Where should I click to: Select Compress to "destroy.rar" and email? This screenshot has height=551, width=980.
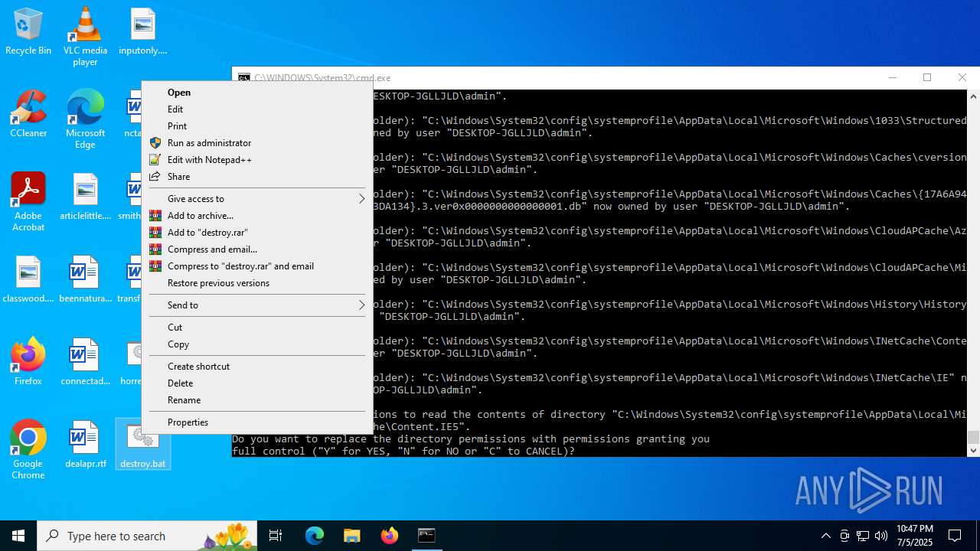click(x=257, y=266)
